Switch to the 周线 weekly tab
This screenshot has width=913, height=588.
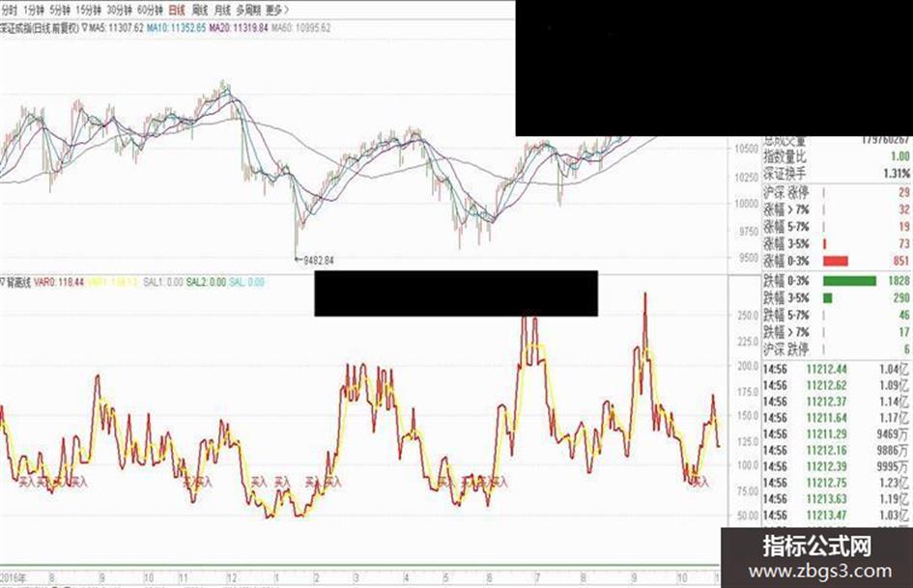[x=200, y=10]
